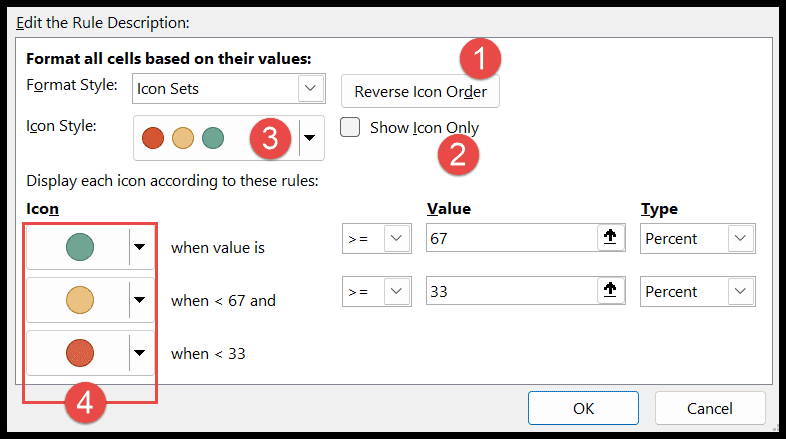Screen dimensions: 786x439
Task: Open the green icon picker arrow
Action: pos(140,247)
